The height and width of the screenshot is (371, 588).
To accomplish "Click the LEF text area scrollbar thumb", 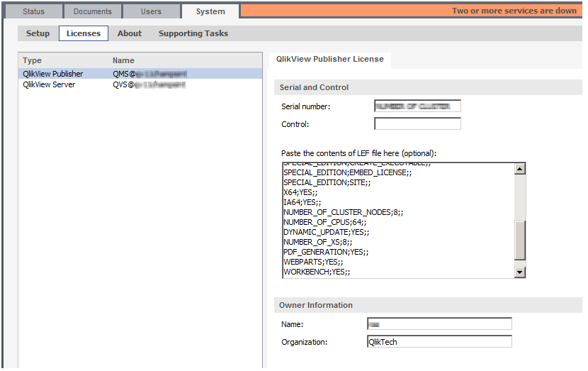I will pyautogui.click(x=520, y=240).
